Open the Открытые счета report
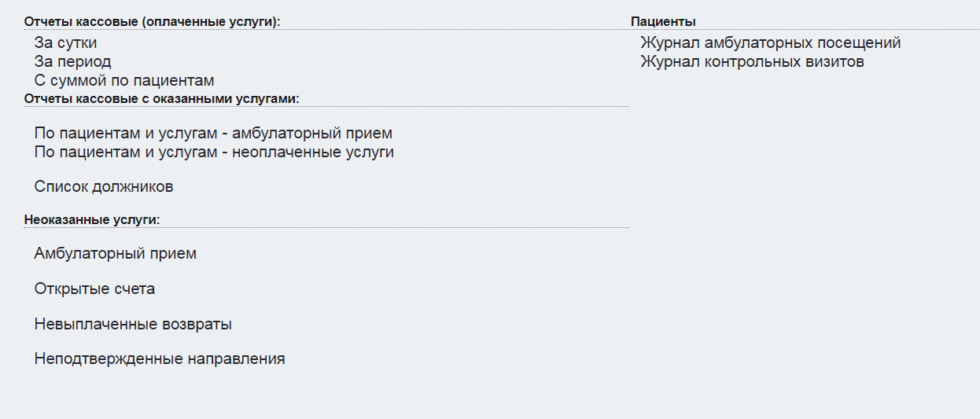 click(x=94, y=289)
